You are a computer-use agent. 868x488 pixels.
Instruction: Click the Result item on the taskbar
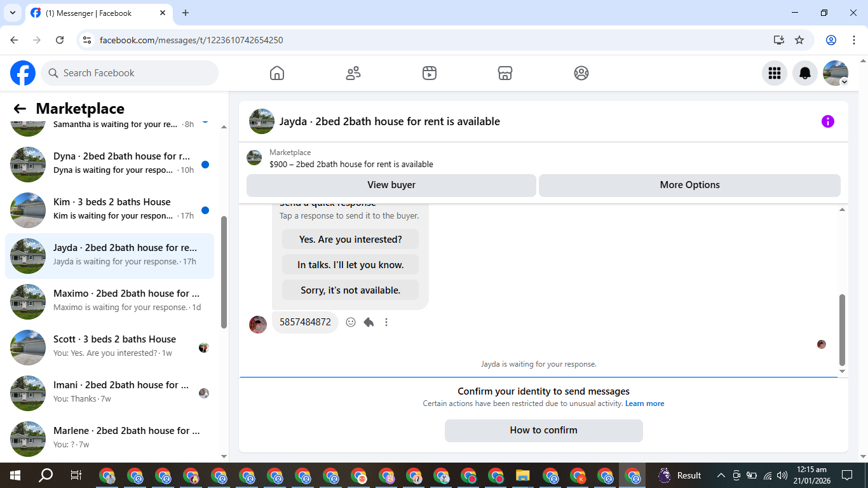[680, 475]
